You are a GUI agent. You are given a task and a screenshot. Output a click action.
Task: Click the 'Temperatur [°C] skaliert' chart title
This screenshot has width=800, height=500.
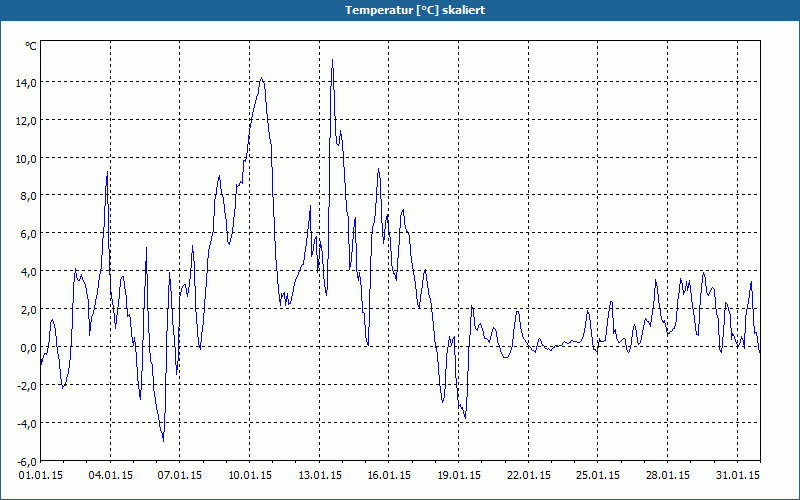pos(415,10)
